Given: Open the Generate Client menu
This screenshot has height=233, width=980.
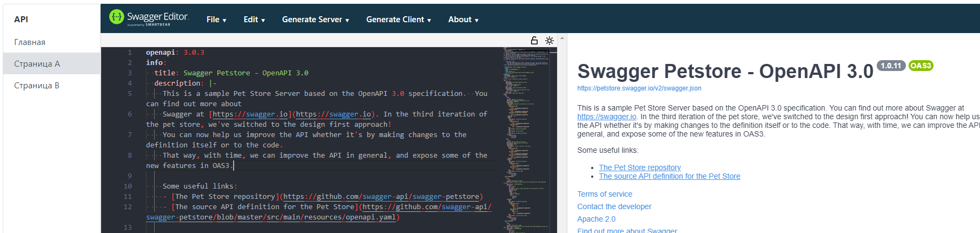Looking at the screenshot, I should coord(399,20).
